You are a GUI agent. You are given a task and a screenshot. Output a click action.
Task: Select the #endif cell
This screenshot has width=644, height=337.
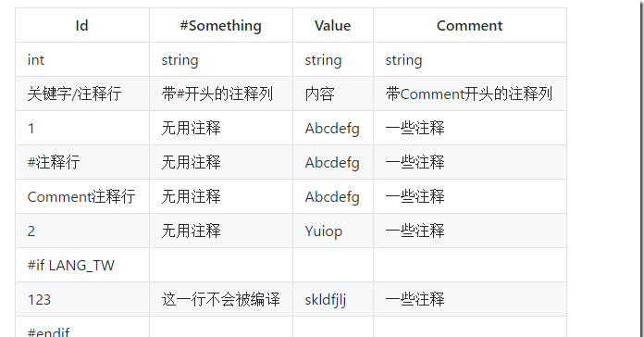point(82,327)
